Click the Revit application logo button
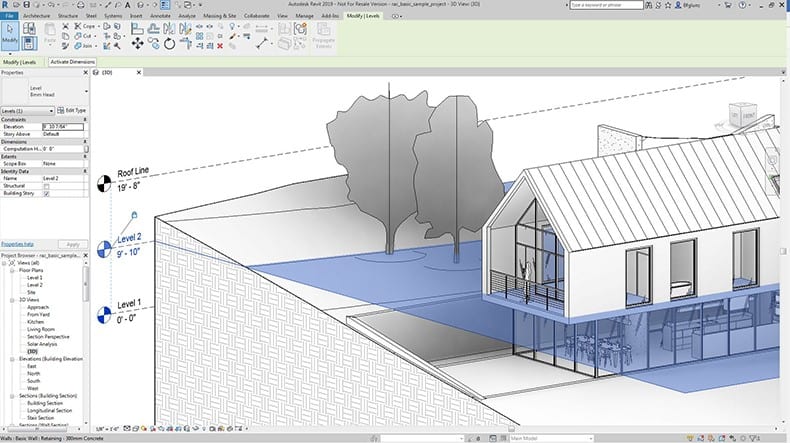 [x=6, y=5]
